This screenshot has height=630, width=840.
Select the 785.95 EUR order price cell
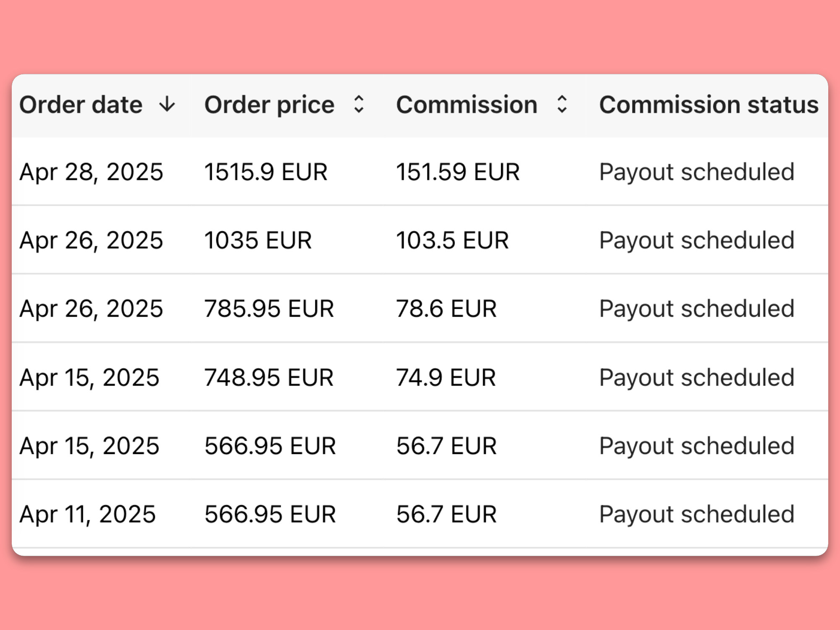269,309
